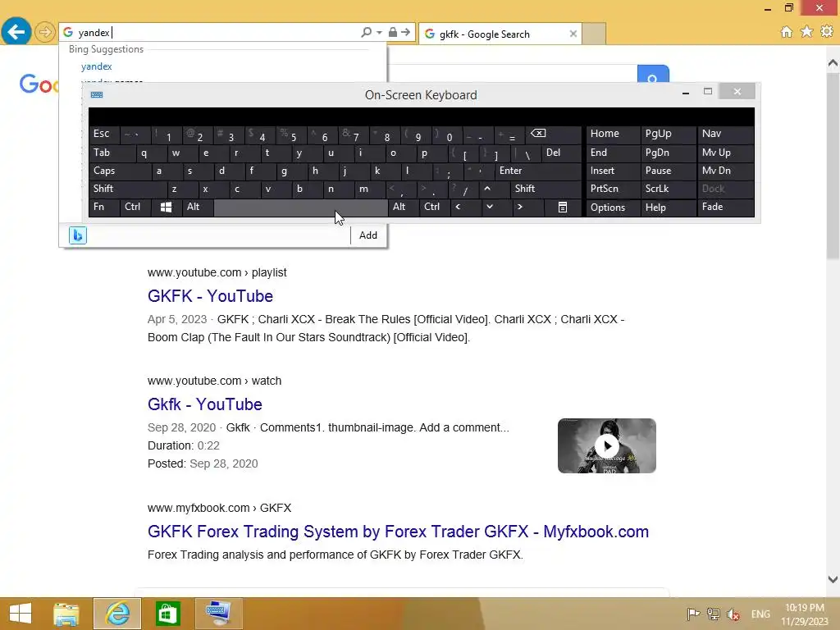Click the Mv Up key on keyboard
Screen dimensions: 840x630
(x=725, y=153)
